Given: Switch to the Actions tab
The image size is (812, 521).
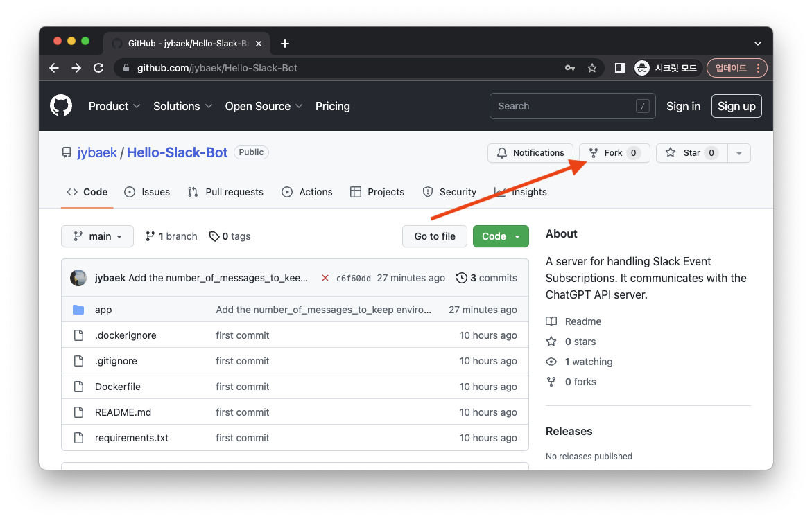Looking at the screenshot, I should coord(307,192).
